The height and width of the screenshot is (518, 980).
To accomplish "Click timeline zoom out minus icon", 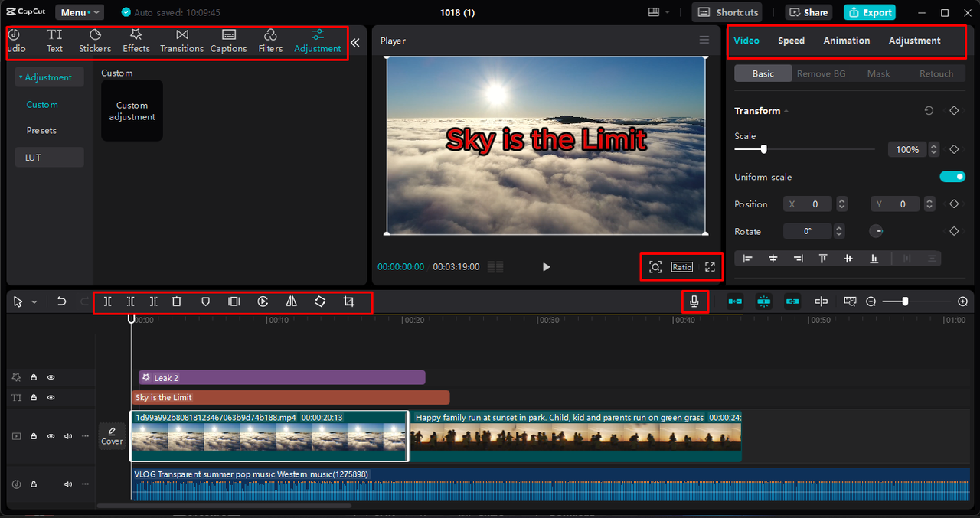I will click(x=871, y=301).
